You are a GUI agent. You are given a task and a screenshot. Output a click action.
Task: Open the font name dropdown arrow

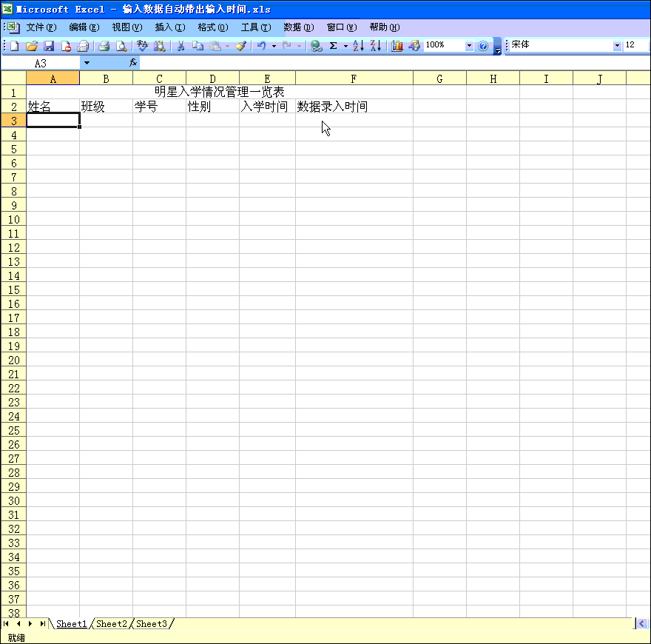pos(618,46)
